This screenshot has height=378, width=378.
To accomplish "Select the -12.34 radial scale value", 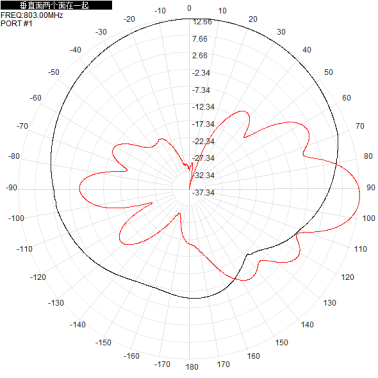I will pyautogui.click(x=203, y=107).
